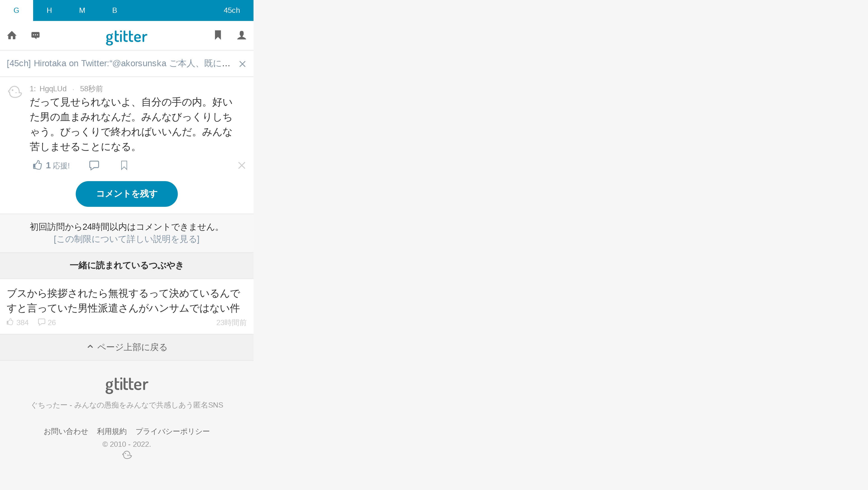Toggle the bookmark on HgqLUd's post

pyautogui.click(x=124, y=165)
